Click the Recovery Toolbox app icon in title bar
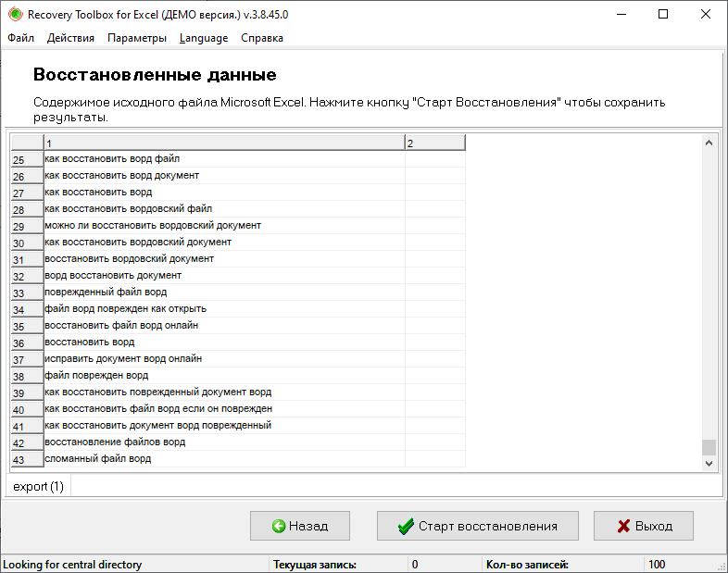 point(16,15)
